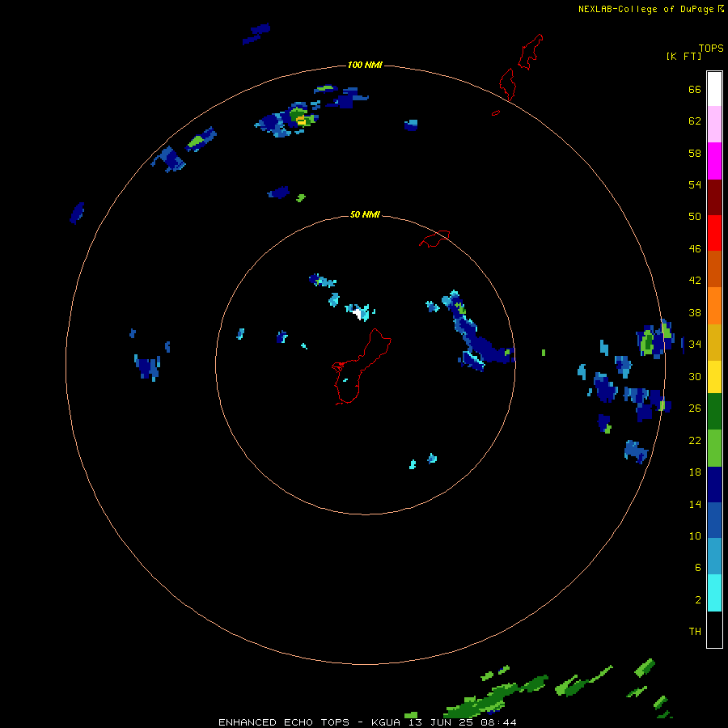Select the magenta segment of the tops legend
The height and width of the screenshot is (728, 728).
click(x=714, y=161)
